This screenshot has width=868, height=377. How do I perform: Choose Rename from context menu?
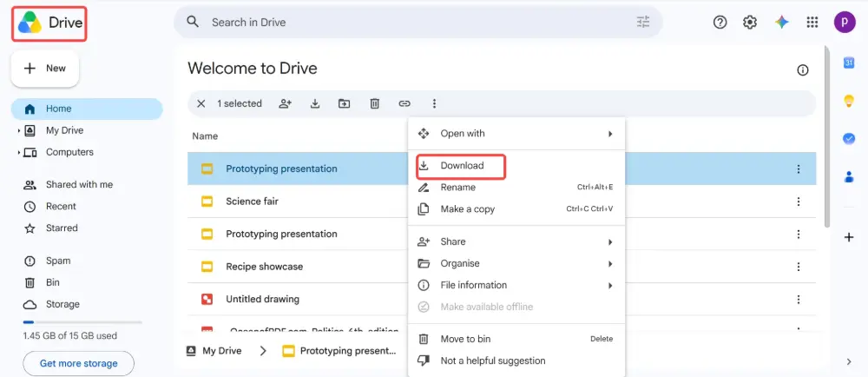coord(516,188)
